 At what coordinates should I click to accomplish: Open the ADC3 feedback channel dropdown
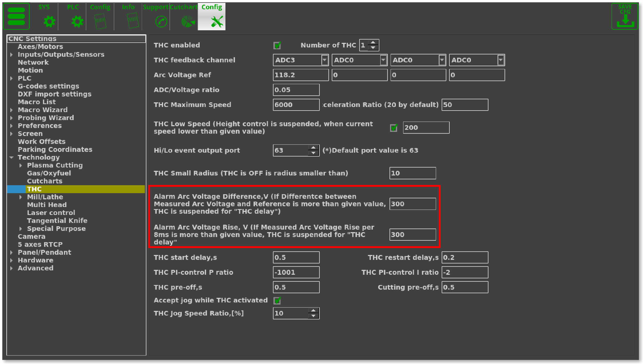point(324,60)
